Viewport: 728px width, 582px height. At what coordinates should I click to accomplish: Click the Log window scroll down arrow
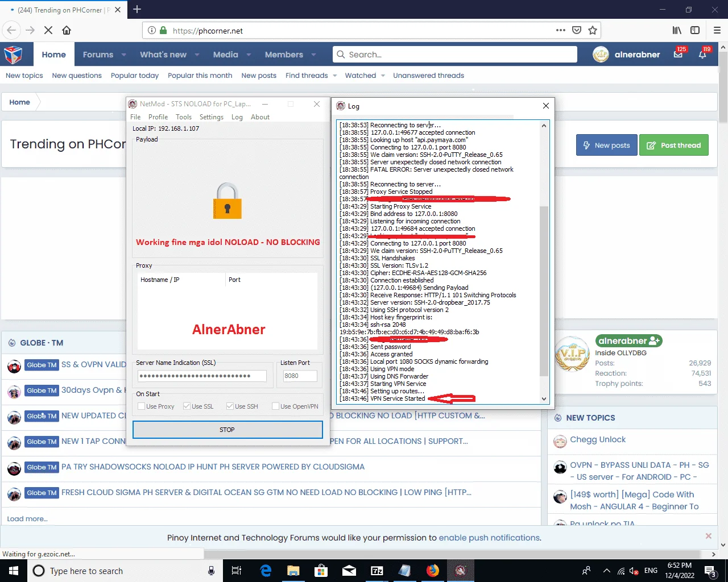pos(544,399)
